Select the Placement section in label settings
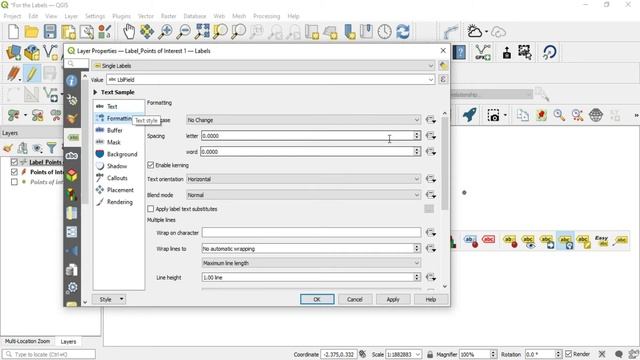Image resolution: width=640 pixels, height=360 pixels. 120,190
